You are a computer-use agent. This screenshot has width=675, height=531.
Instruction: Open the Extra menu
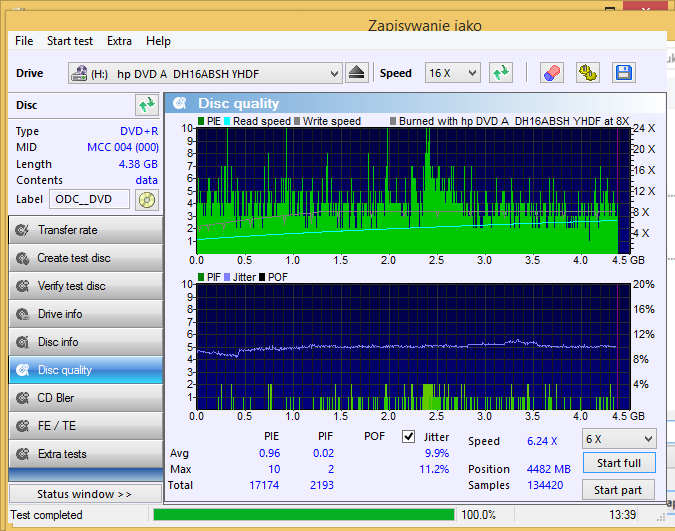[x=119, y=41]
